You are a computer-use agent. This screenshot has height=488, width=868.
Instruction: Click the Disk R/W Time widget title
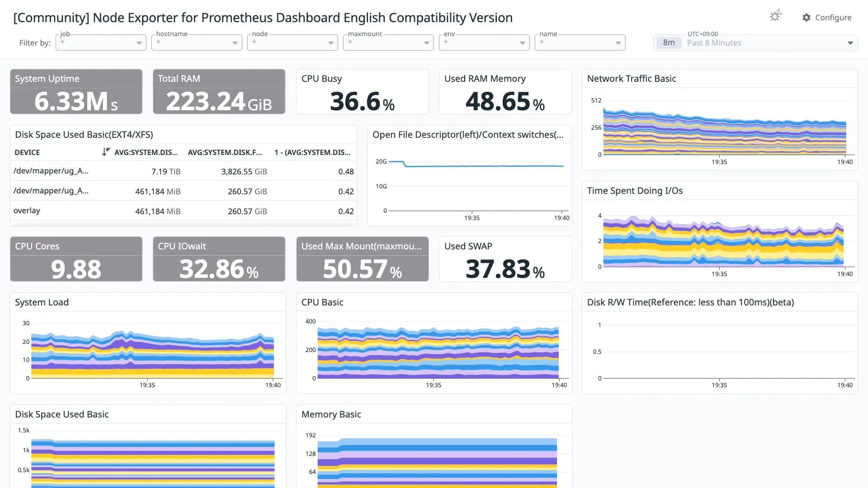[690, 302]
